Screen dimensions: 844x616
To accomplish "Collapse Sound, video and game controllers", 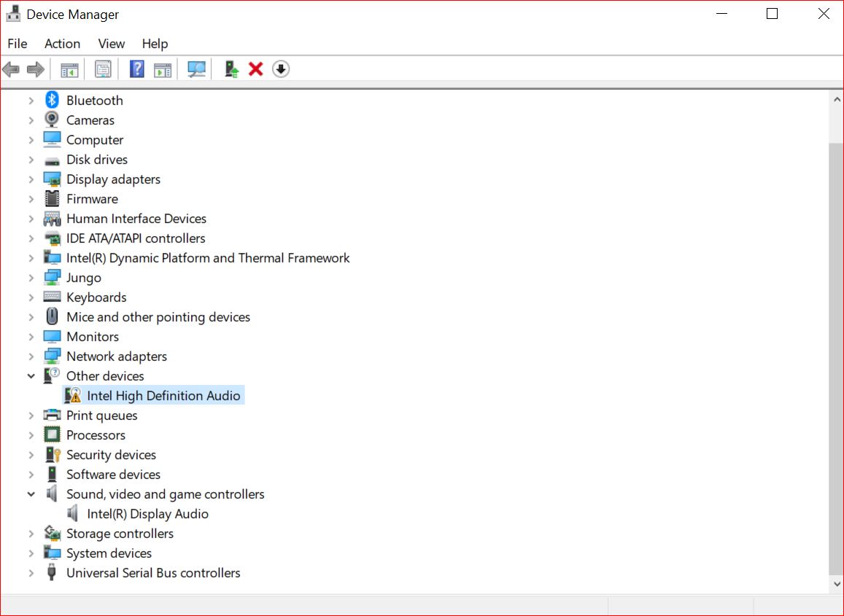I will [x=31, y=494].
